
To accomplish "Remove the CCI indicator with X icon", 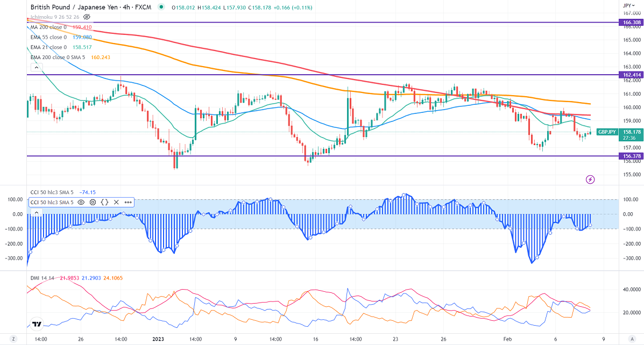I will 116,203.
